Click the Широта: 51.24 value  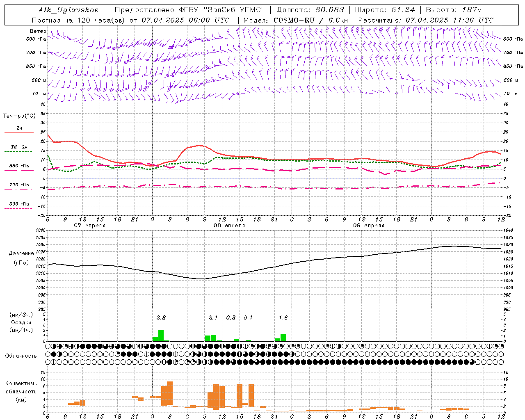pyautogui.click(x=385, y=10)
